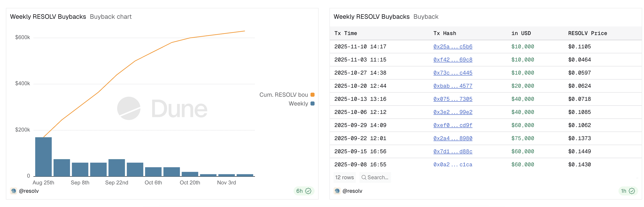Screen dimensions: 644x207
Task: Click the verified check icon beside 1h
Action: point(632,191)
